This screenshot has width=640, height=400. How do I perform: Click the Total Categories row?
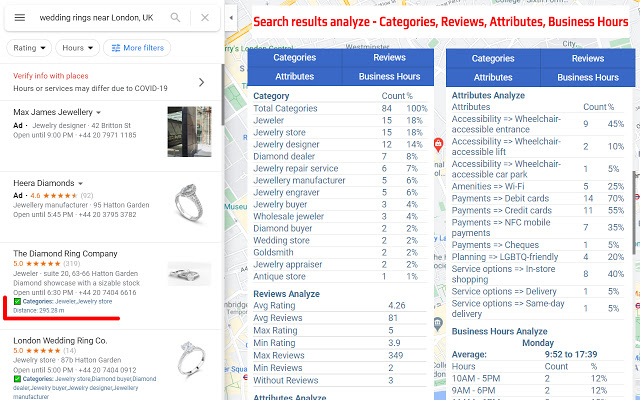tap(340, 109)
